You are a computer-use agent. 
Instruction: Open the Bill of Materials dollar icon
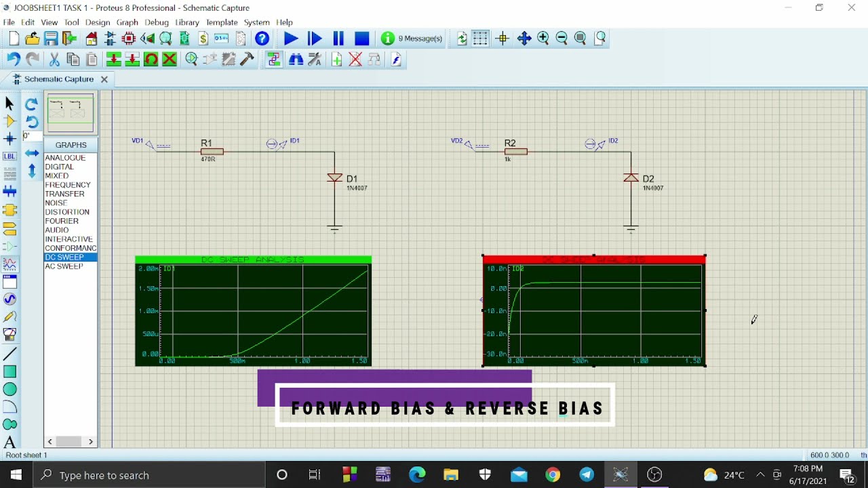(x=203, y=39)
